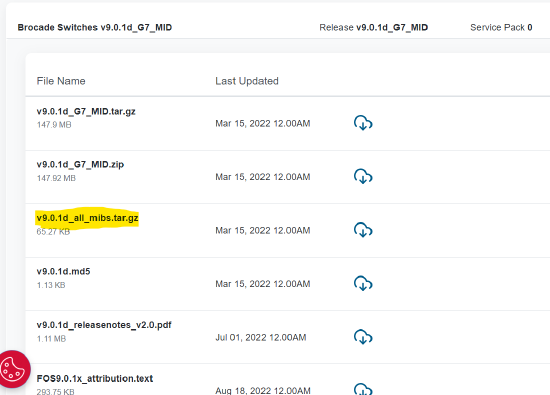Download FOS9.0.1x_attribution.text via cloud icon

point(363,389)
